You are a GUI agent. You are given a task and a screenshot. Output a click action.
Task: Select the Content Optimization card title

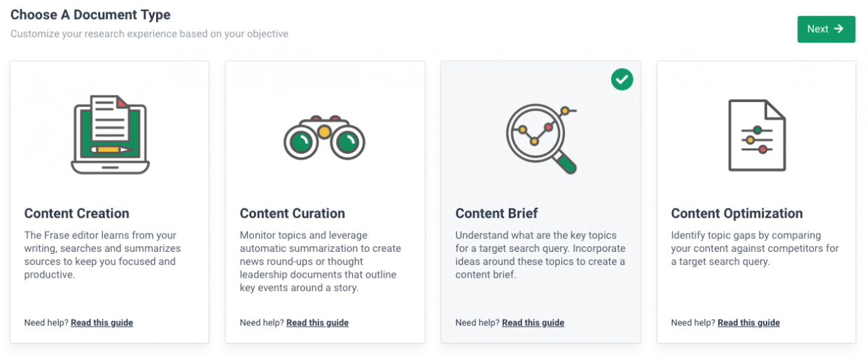tap(737, 213)
